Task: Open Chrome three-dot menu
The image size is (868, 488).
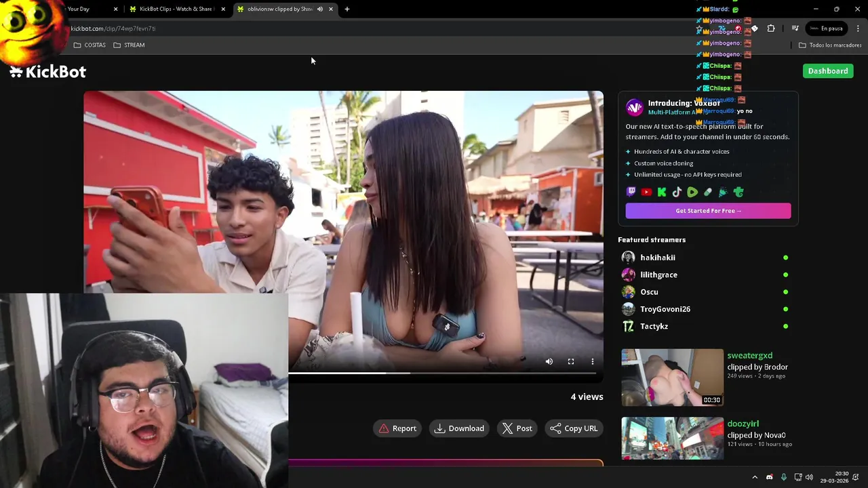Action: pyautogui.click(x=858, y=28)
